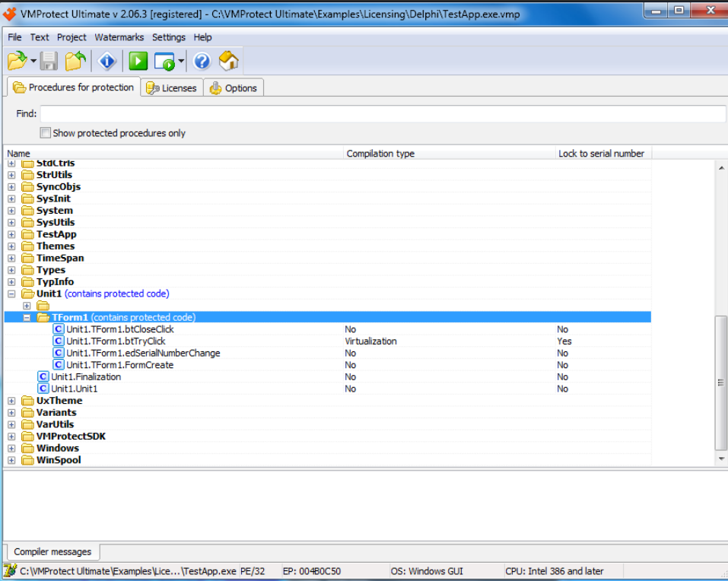Image resolution: width=728 pixels, height=581 pixels.
Task: Click the green Compile play icon
Action: point(138,61)
